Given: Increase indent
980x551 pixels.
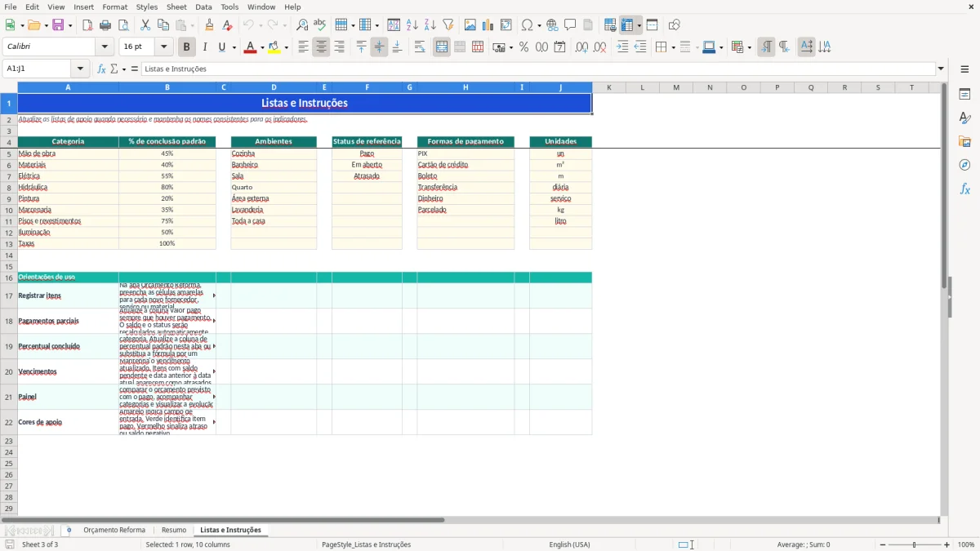Looking at the screenshot, I should 622,47.
